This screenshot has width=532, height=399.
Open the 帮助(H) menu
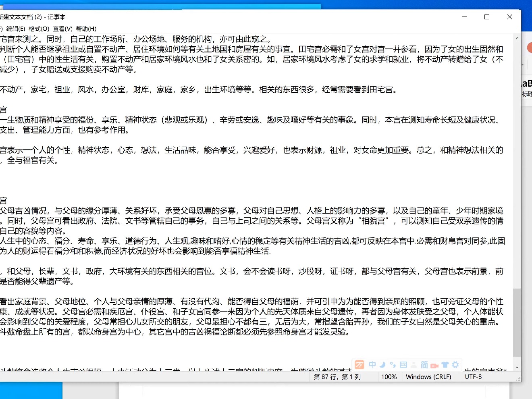click(x=86, y=29)
